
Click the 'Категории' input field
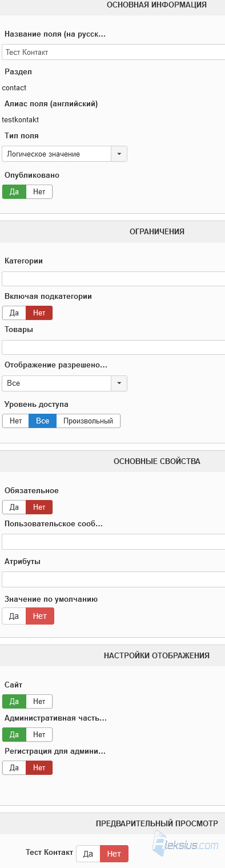(x=113, y=279)
